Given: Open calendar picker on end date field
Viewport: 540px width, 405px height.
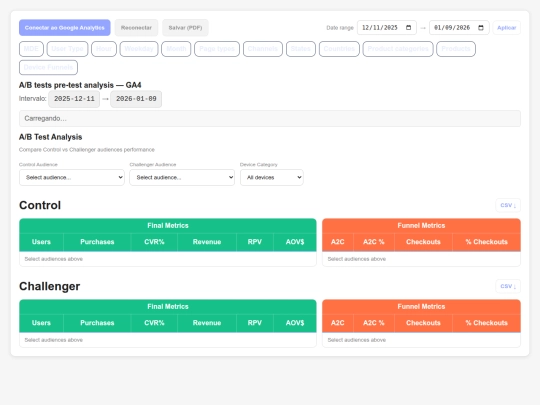Looking at the screenshot, I should click(481, 28).
